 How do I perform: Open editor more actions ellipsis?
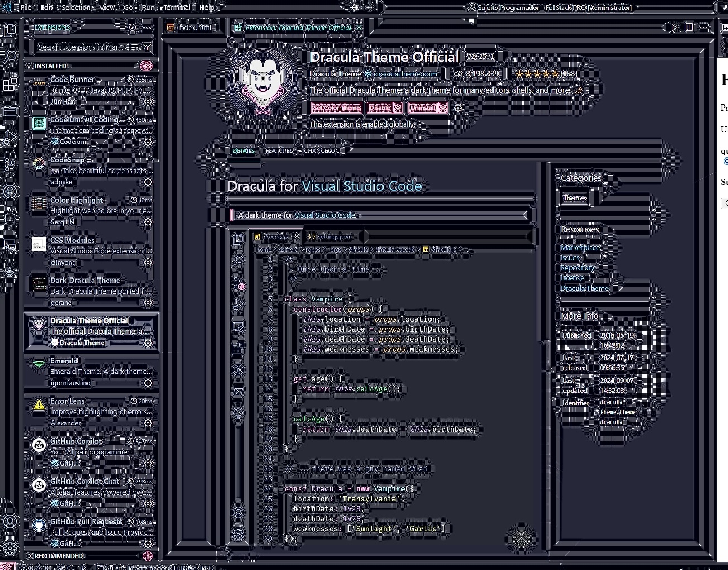pos(703,27)
